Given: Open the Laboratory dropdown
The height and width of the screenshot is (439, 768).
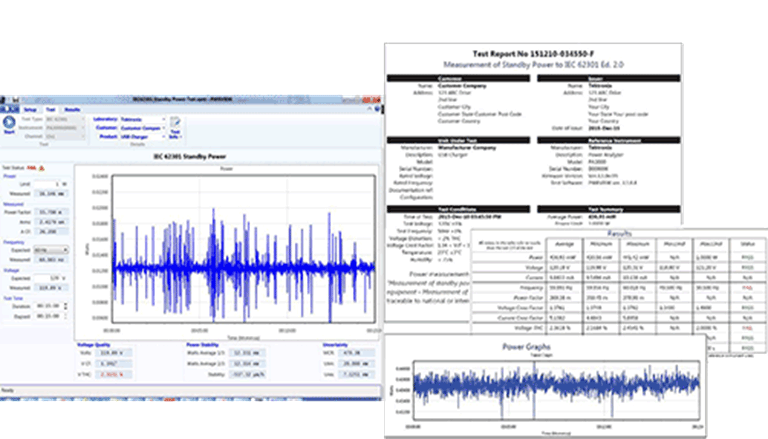Looking at the screenshot, I should (x=143, y=119).
